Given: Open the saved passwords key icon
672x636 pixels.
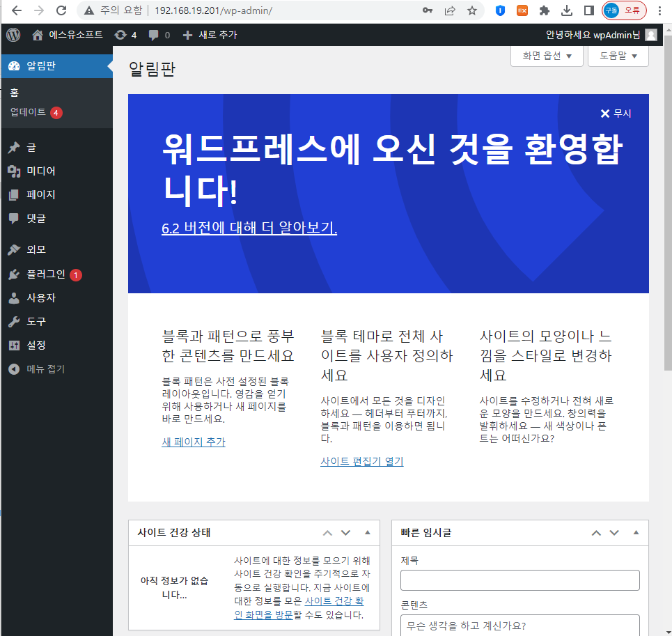Looking at the screenshot, I should [x=428, y=10].
